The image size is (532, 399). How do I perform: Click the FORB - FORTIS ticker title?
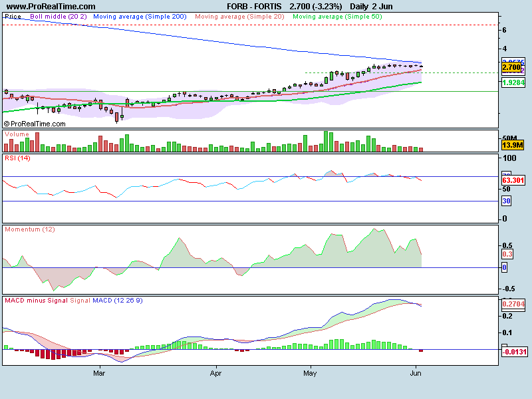(x=254, y=7)
